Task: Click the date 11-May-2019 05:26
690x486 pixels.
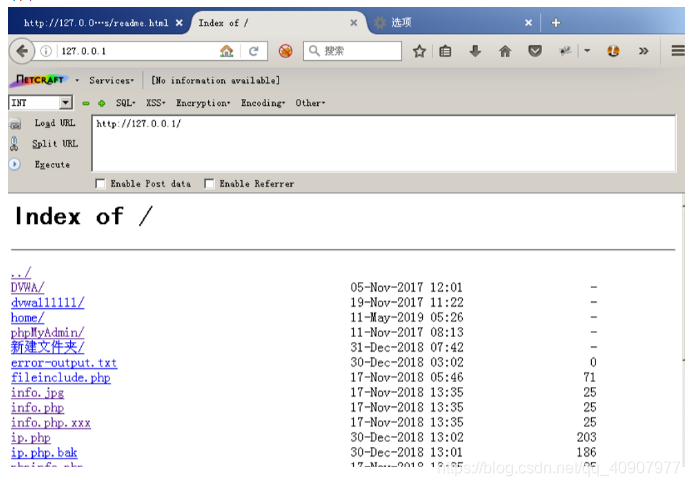Action: coord(407,317)
